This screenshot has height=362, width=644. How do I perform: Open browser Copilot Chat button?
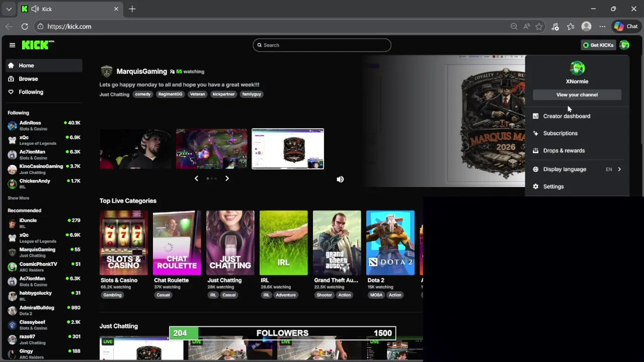point(626,27)
